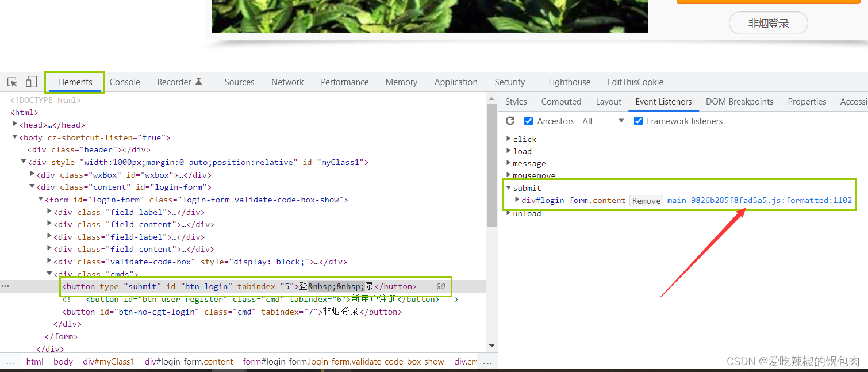Screen dimensions: 868x372
Task: Collapse the submit event listener
Action: click(509, 188)
